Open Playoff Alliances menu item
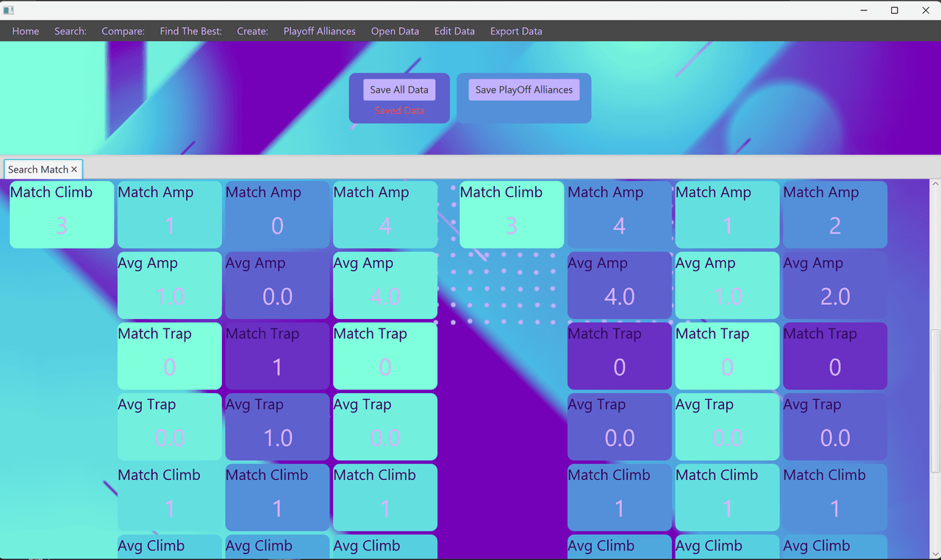 320,31
